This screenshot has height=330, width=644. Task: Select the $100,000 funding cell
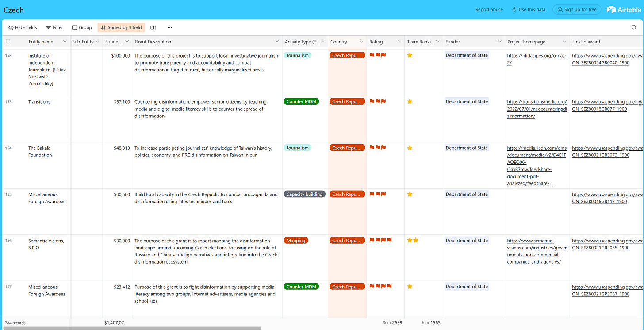(117, 73)
